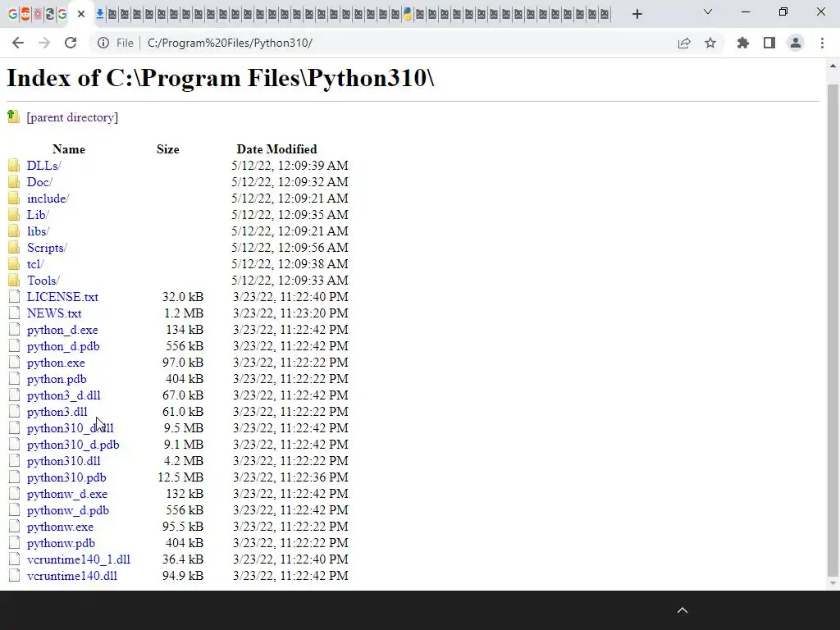Image resolution: width=840 pixels, height=630 pixels.
Task: Reload the current page
Action: (x=71, y=43)
